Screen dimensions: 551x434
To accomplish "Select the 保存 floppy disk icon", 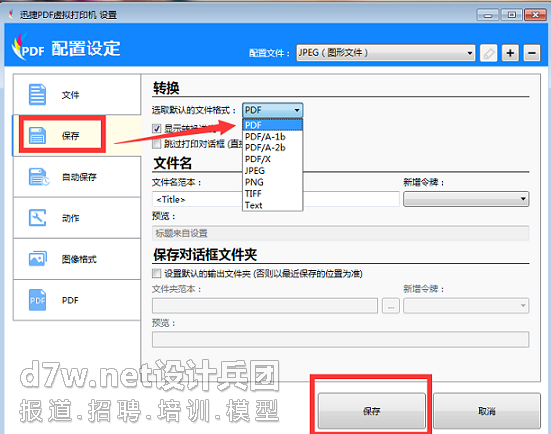I will [x=37, y=136].
